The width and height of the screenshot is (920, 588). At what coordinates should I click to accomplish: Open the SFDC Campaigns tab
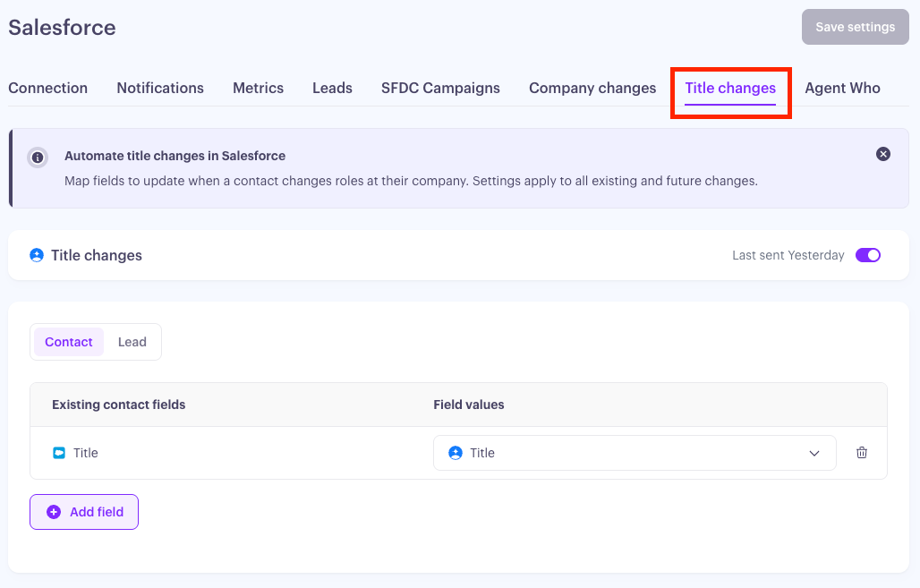pos(440,88)
